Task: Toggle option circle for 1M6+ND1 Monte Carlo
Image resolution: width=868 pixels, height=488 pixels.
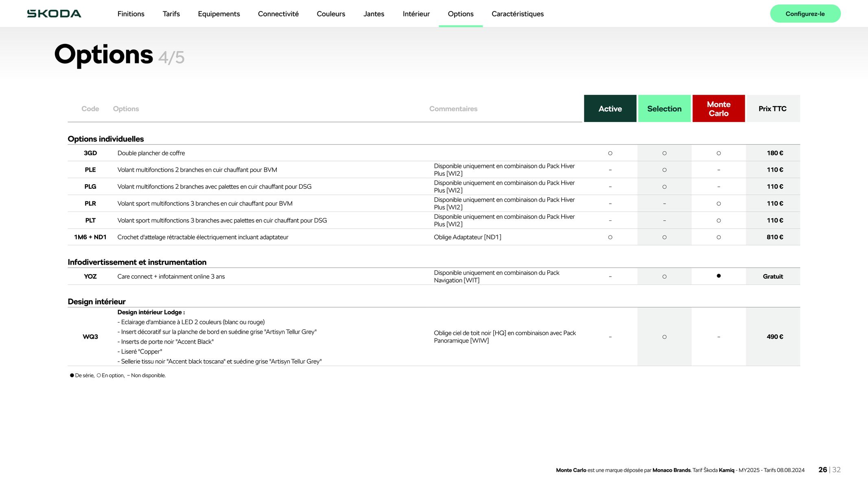Action: [x=718, y=237]
